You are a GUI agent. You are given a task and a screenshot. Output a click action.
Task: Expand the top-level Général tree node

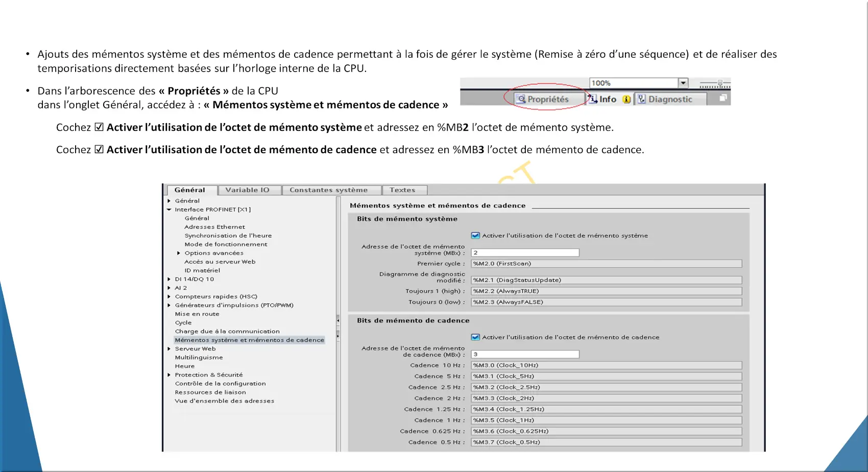169,201
